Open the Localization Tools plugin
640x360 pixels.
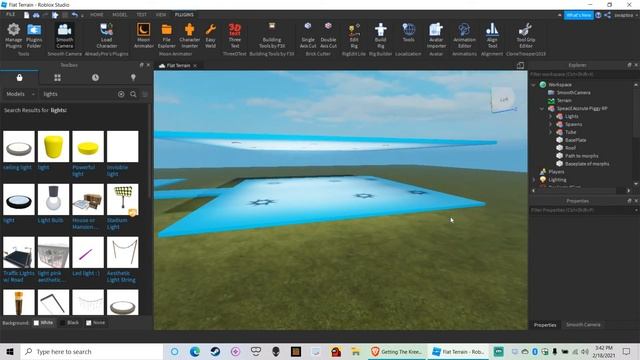click(x=409, y=33)
